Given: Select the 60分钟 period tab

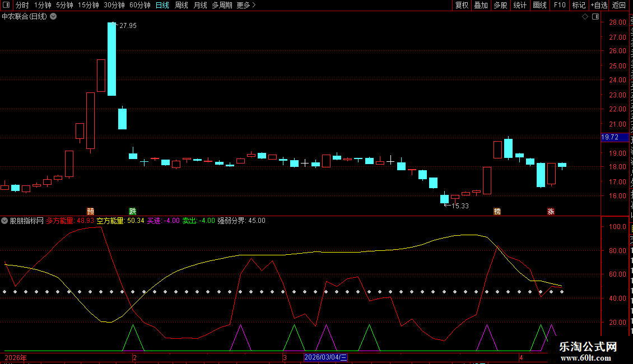Looking at the screenshot, I should 139,5.
